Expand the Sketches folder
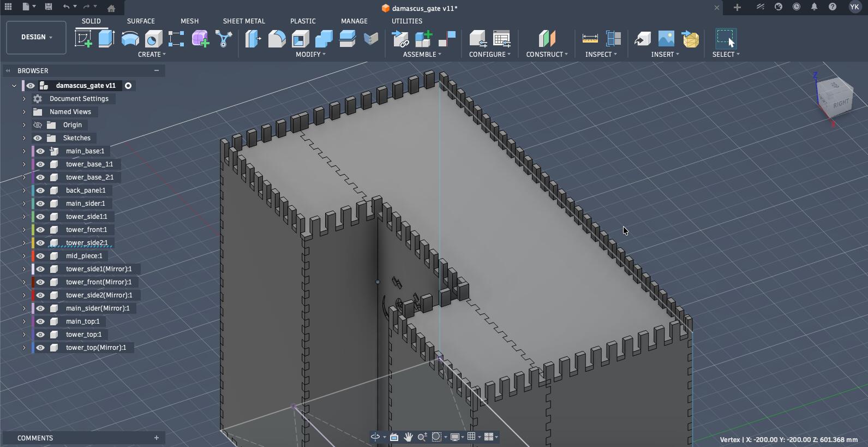868x447 pixels. point(24,138)
